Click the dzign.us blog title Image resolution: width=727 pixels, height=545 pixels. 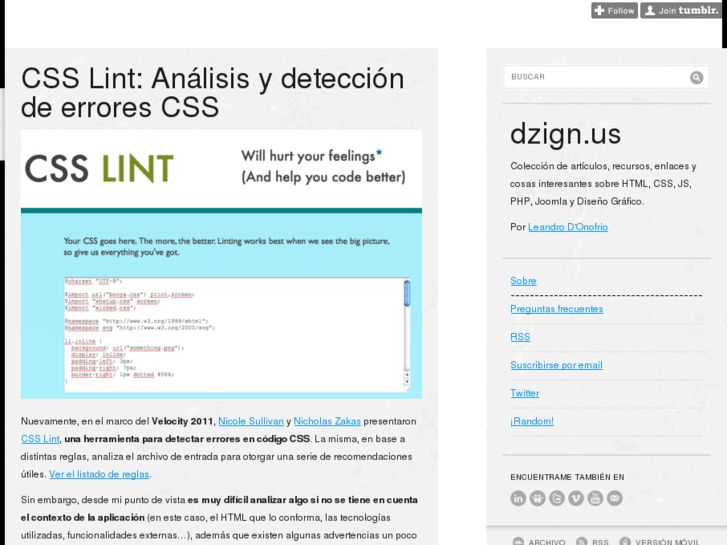(x=565, y=134)
